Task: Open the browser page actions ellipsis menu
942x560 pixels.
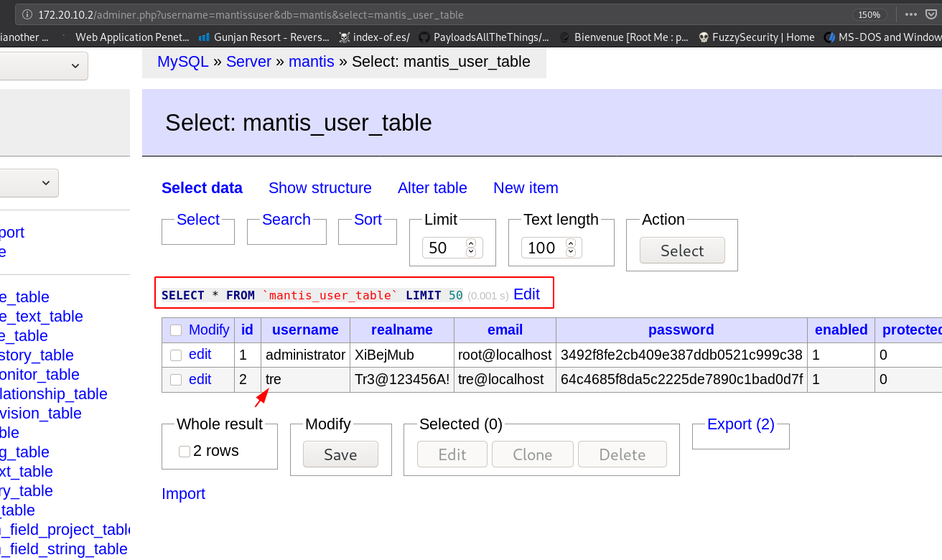Action: pos(910,14)
